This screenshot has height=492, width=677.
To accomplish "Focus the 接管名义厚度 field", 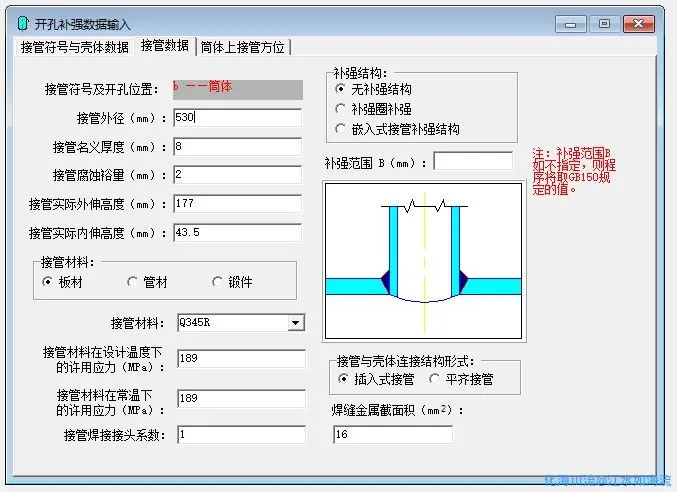I will point(237,147).
